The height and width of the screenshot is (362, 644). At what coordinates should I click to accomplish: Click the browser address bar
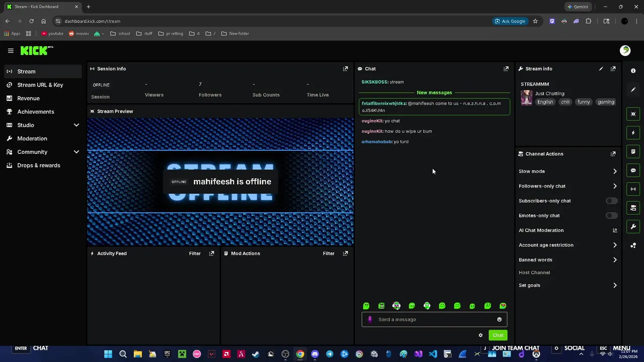click(272, 21)
